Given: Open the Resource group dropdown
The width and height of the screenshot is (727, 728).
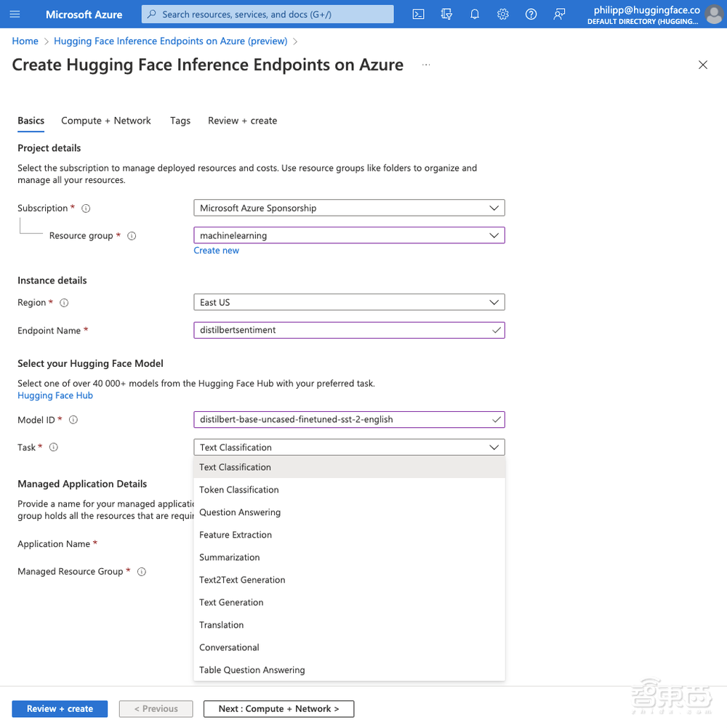Looking at the screenshot, I should (349, 235).
